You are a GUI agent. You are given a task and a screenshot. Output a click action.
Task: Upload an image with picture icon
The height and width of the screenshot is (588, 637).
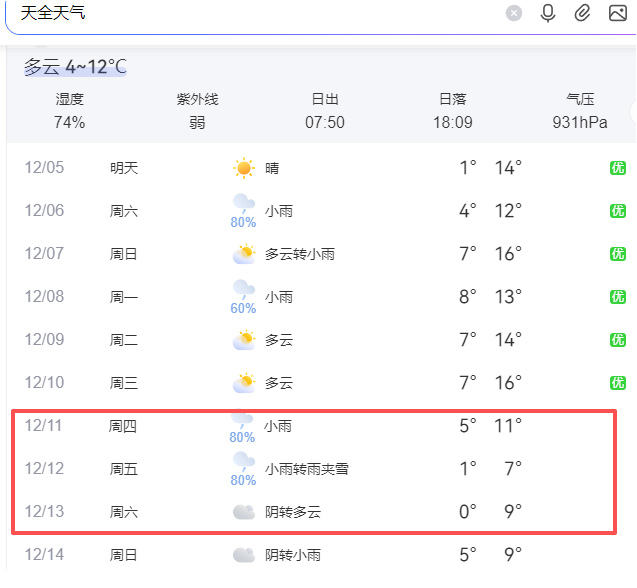pos(618,13)
